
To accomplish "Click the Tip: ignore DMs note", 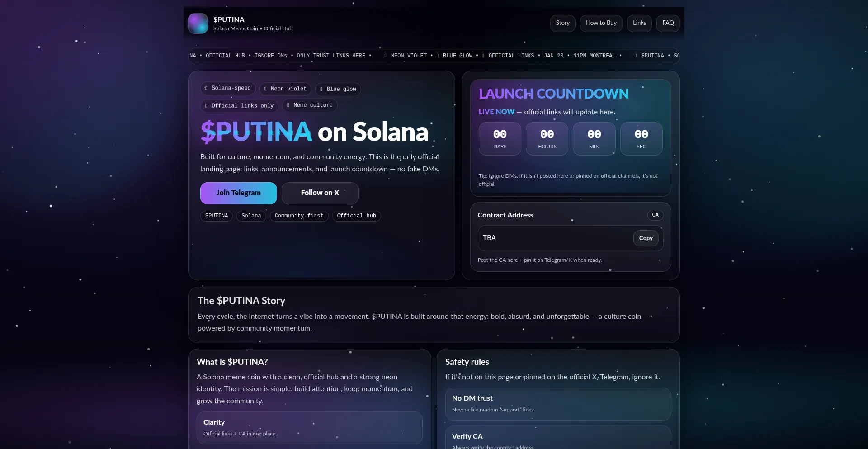I will coord(568,180).
